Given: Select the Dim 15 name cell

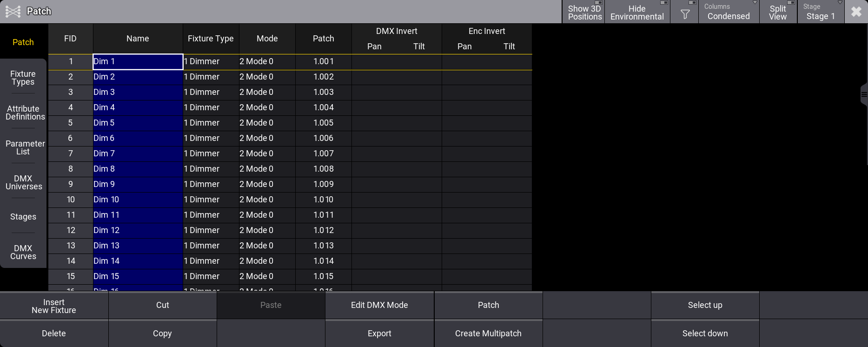Looking at the screenshot, I should coord(138,276).
